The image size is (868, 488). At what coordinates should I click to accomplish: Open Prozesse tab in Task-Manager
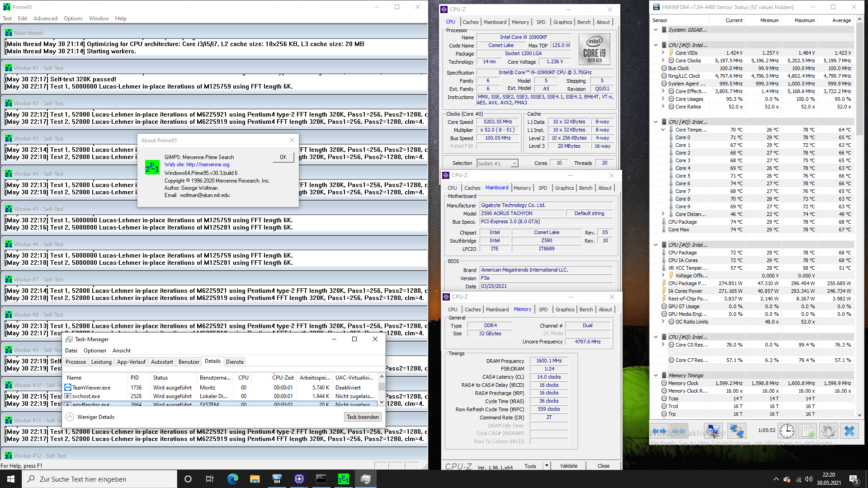[75, 362]
